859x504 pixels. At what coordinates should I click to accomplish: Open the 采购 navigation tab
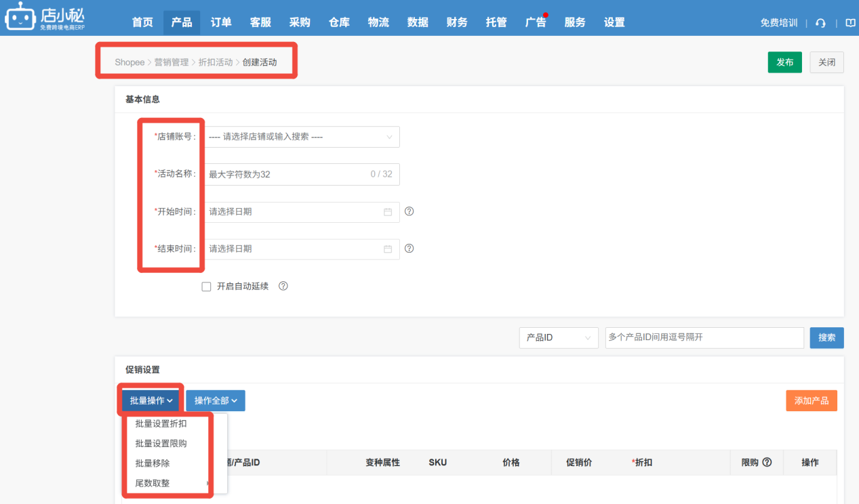coord(300,22)
